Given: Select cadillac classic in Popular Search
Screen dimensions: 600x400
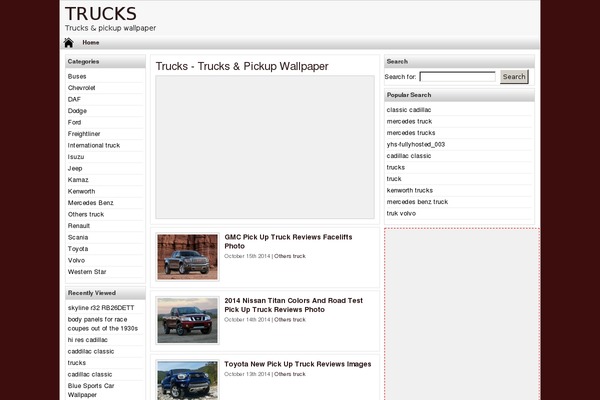Looking at the screenshot, I should (409, 156).
